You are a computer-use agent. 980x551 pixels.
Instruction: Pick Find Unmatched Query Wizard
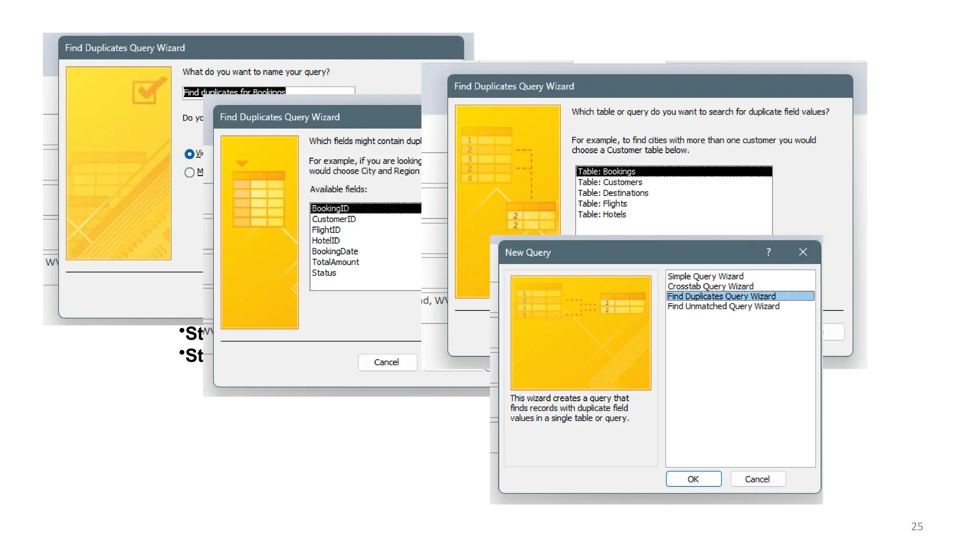(723, 307)
